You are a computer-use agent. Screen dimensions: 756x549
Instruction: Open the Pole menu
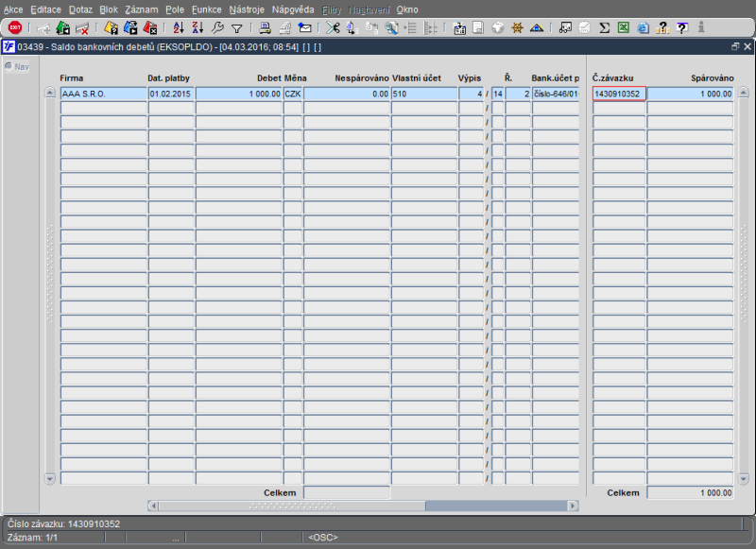pyautogui.click(x=175, y=9)
